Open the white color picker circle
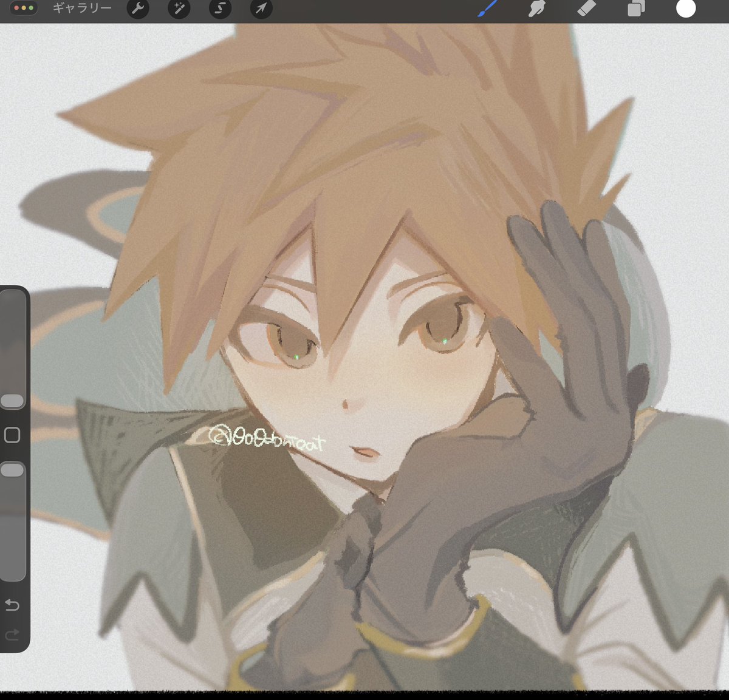Image resolution: width=729 pixels, height=700 pixels. (x=686, y=8)
